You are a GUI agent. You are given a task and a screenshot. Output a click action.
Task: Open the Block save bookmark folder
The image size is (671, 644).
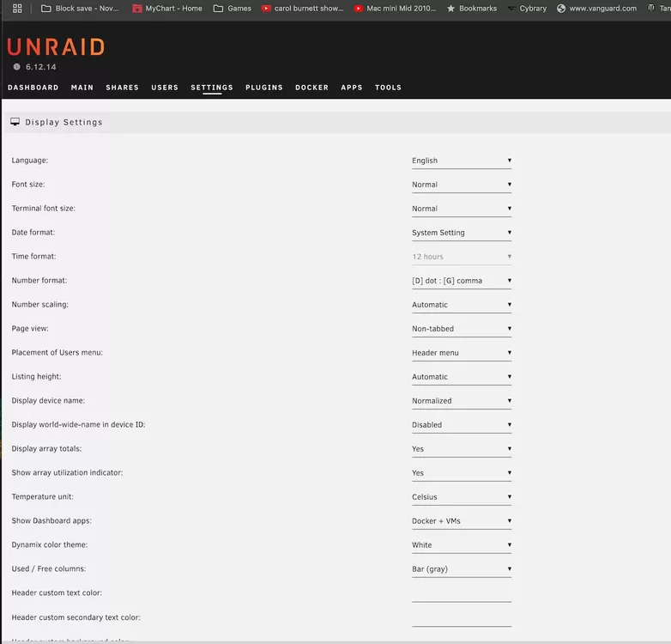click(x=80, y=8)
